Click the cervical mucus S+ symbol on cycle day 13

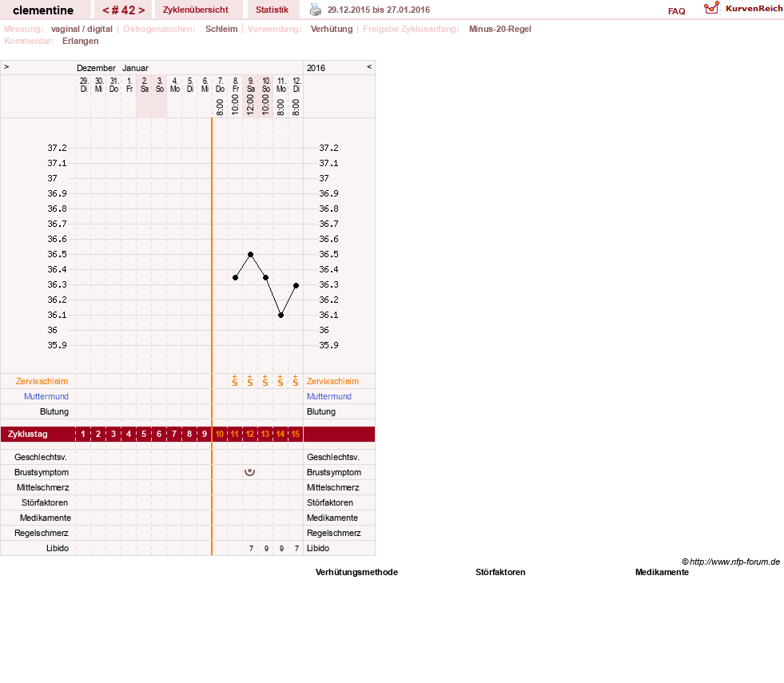265,381
